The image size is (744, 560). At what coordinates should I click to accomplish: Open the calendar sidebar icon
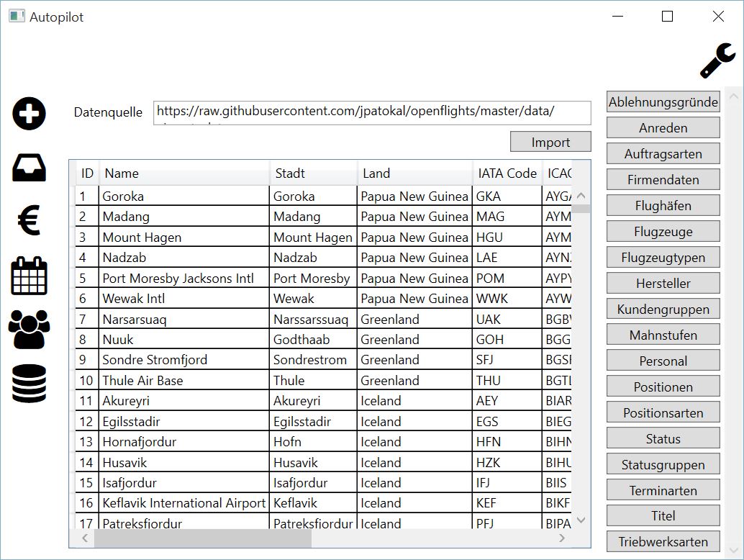click(x=29, y=276)
